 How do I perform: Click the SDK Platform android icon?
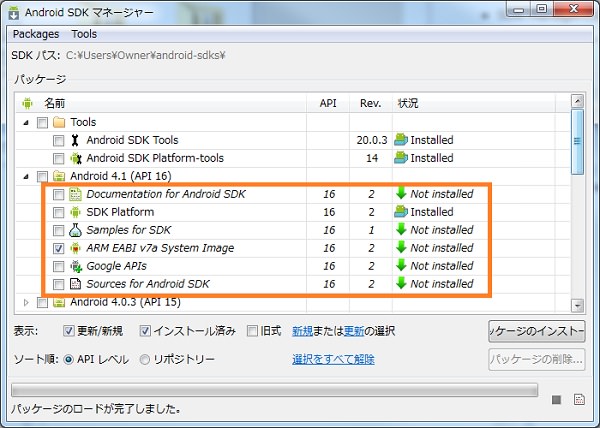coord(75,212)
